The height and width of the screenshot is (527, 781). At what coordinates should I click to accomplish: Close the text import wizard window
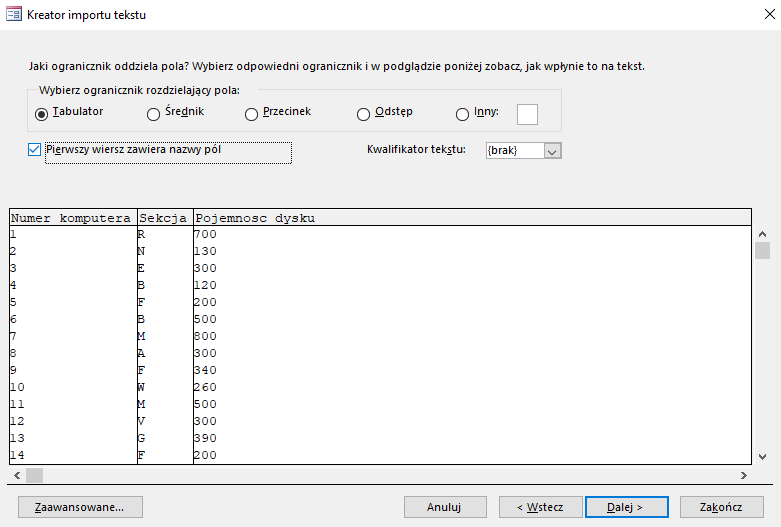tap(770, 14)
